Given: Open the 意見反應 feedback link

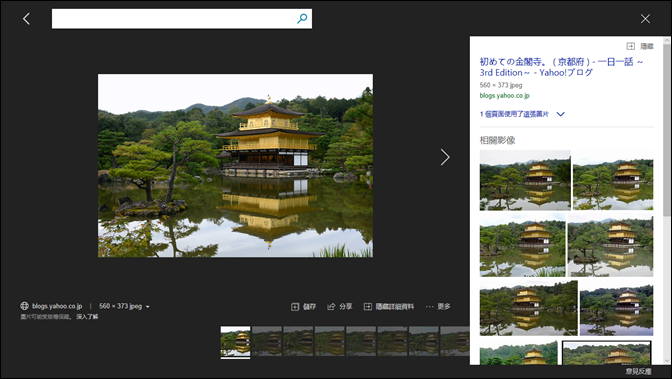Looking at the screenshot, I should (639, 372).
